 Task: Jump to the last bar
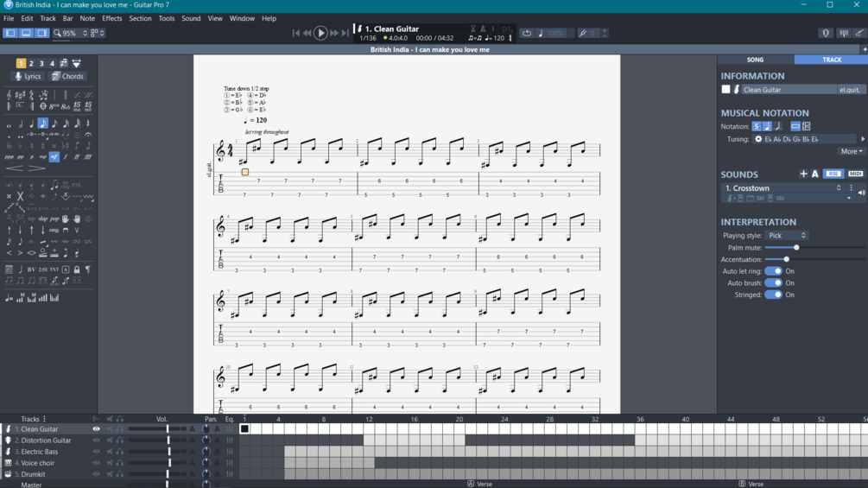click(x=345, y=33)
